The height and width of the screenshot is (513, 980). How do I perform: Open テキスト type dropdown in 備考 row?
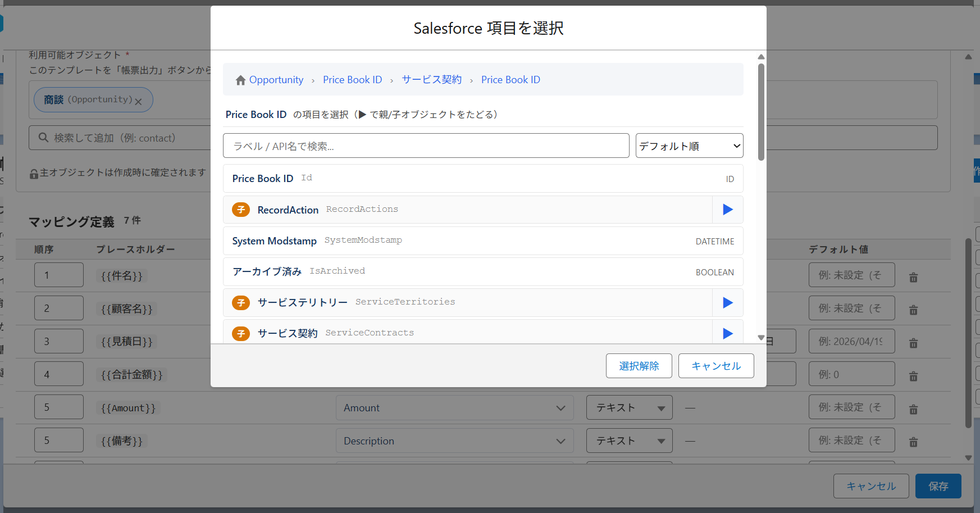coord(630,441)
